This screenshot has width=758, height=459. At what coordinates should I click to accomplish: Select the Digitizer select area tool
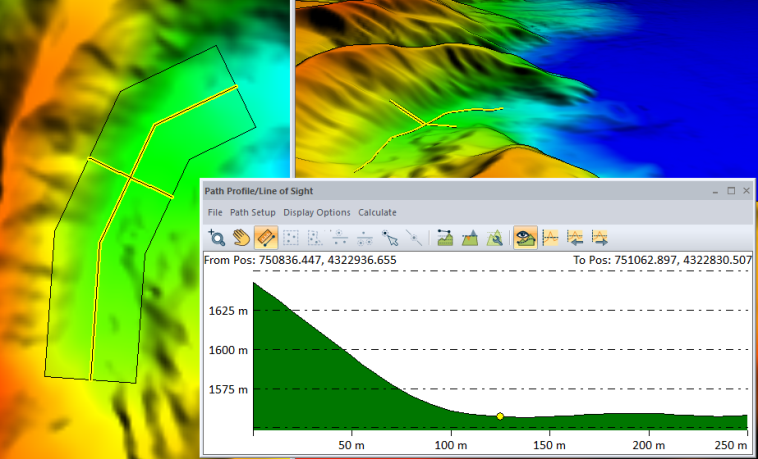pos(291,238)
